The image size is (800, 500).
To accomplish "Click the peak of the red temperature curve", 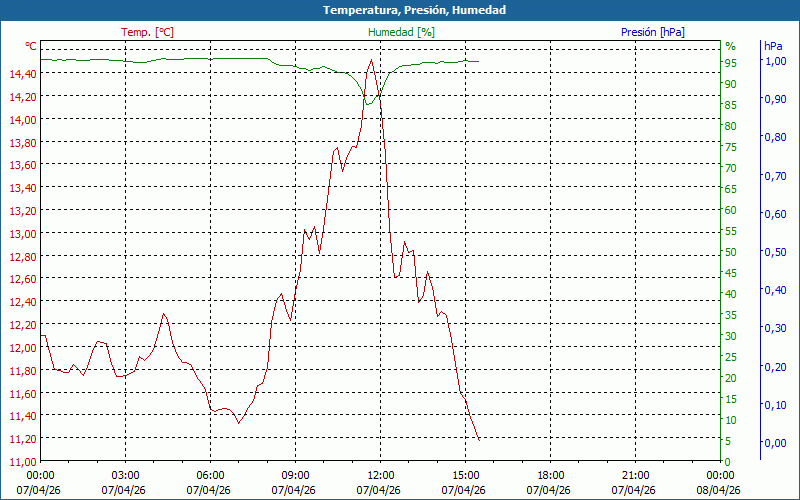I will click(372, 60).
